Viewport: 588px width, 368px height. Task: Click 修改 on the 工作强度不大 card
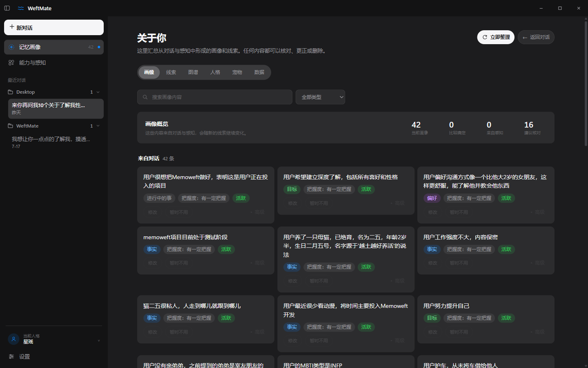(x=433, y=263)
